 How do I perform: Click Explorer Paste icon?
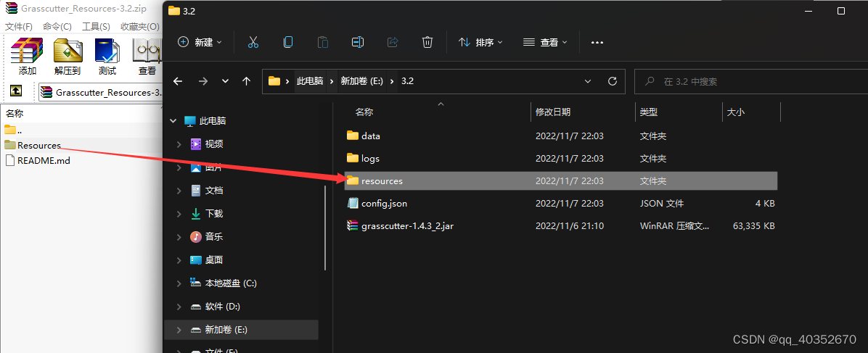323,42
